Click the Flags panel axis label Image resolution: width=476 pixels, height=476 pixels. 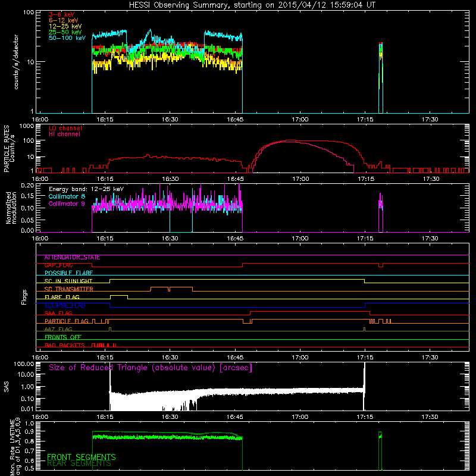(x=24, y=297)
